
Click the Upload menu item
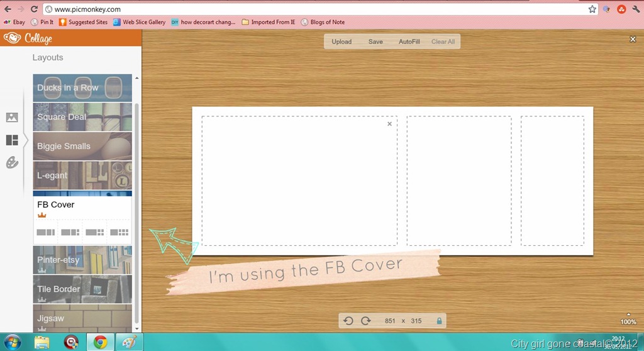coord(341,42)
